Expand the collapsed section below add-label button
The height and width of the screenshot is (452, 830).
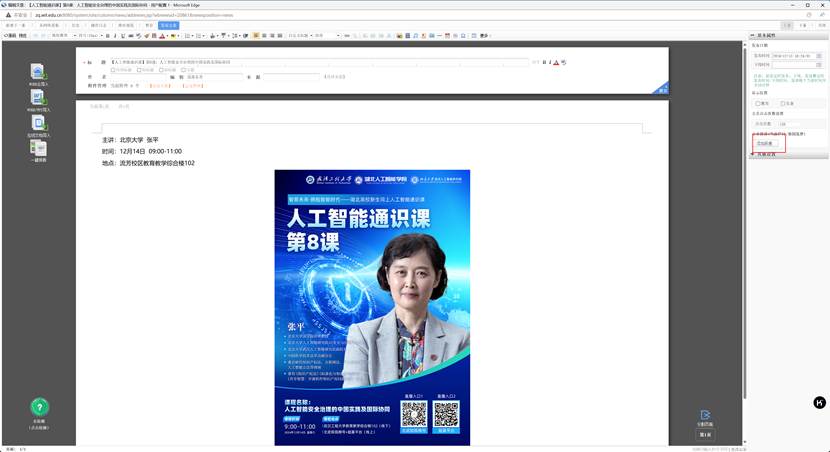(788, 155)
